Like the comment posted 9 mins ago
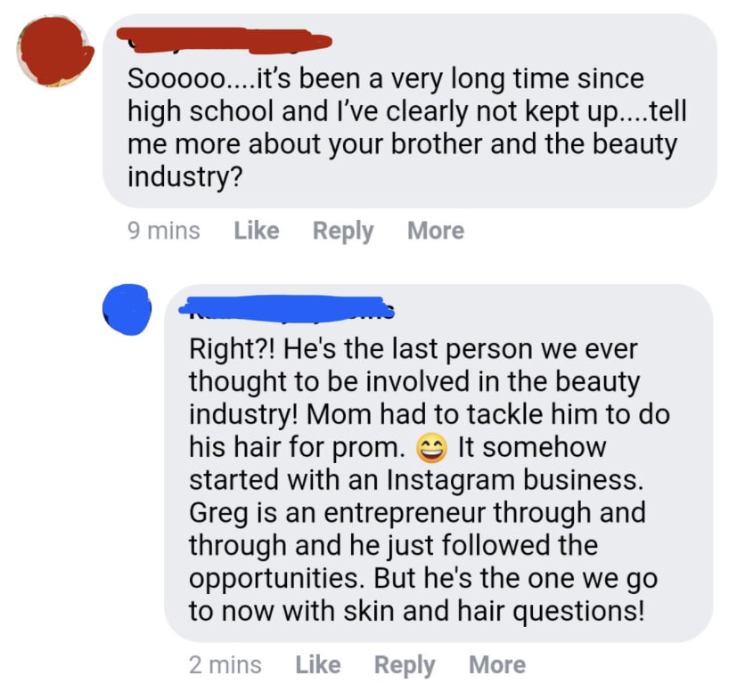The image size is (737, 700). pos(257,231)
